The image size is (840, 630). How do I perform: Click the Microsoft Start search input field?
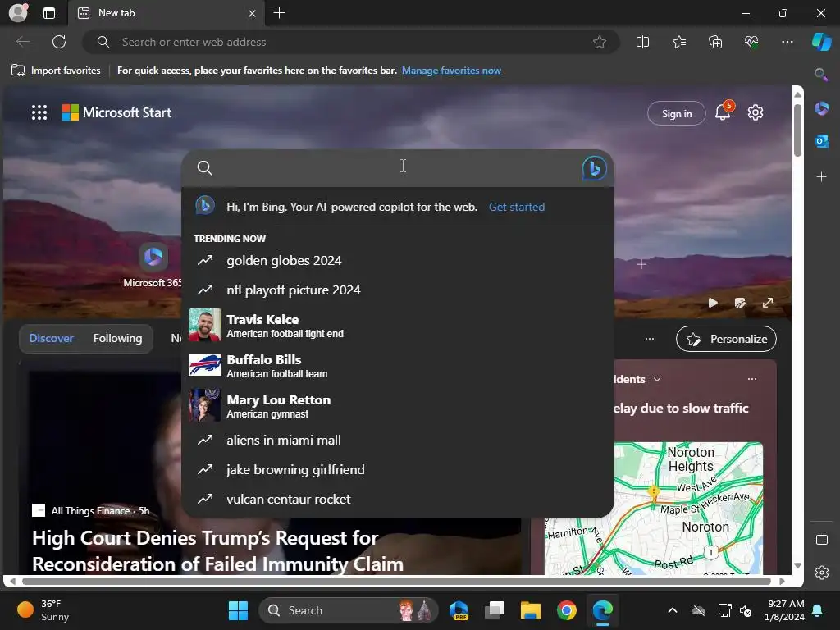point(396,168)
